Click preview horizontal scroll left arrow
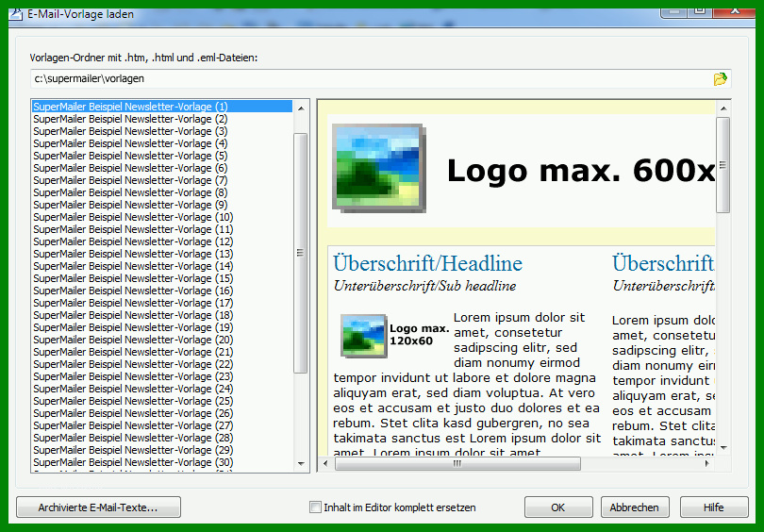Screen dimensions: 764x532 click(325, 463)
